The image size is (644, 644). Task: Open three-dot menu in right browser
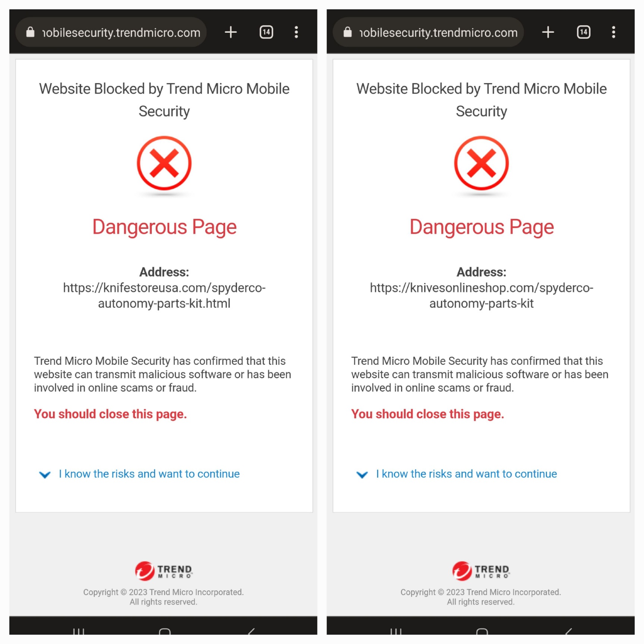click(613, 32)
